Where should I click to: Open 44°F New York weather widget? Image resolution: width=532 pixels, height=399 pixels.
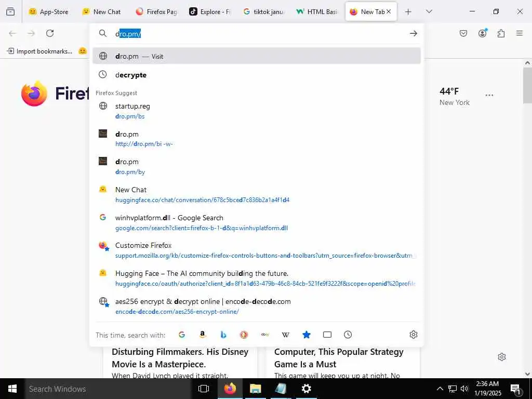click(x=455, y=96)
